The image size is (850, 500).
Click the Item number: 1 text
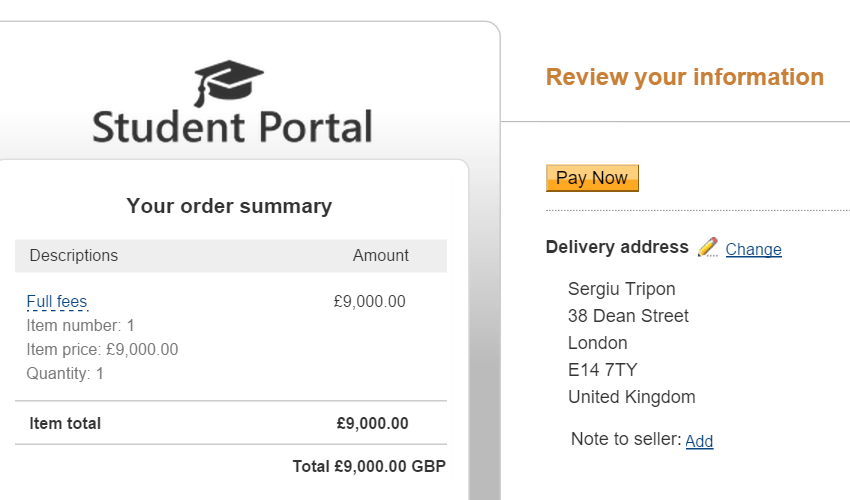81,326
